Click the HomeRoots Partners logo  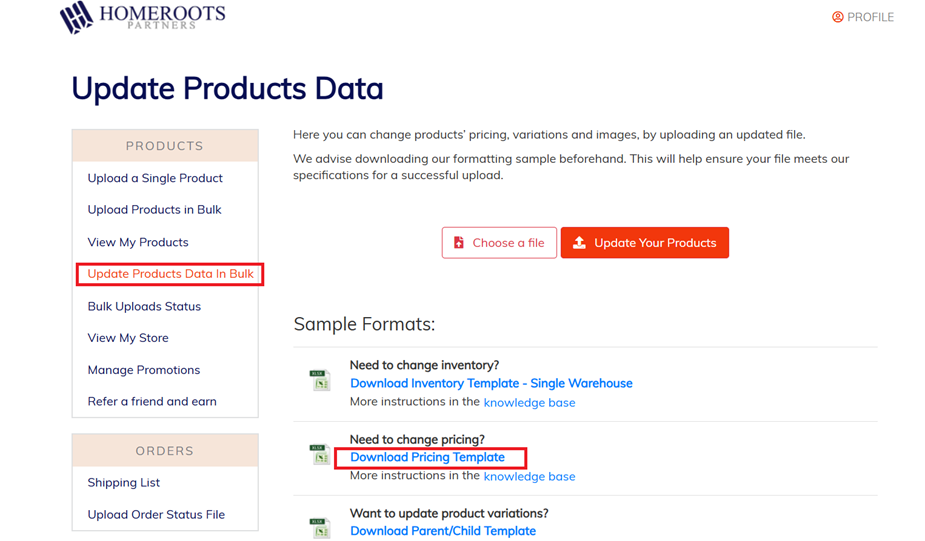click(x=142, y=17)
